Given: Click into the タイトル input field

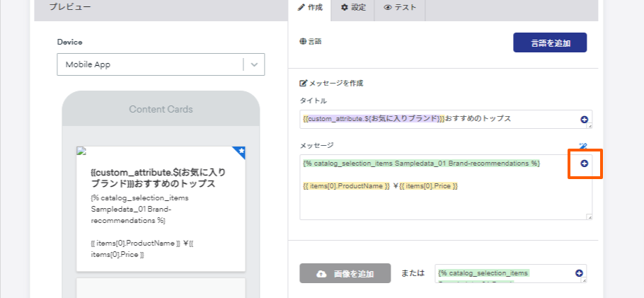Looking at the screenshot, I should coord(446,119).
